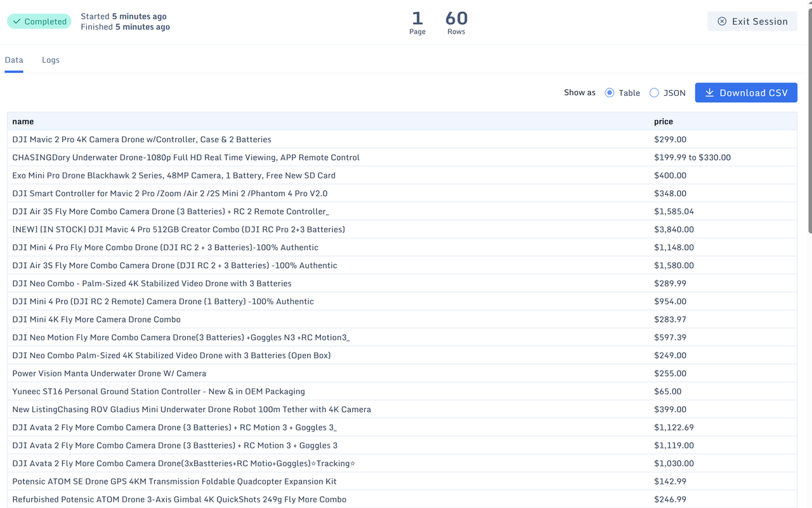The image size is (812, 508).
Task: Click the name column header
Action: tap(23, 121)
